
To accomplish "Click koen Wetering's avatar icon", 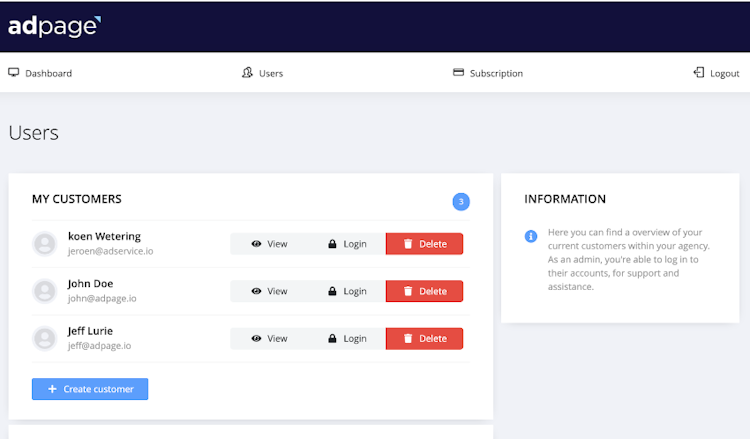I will point(45,244).
